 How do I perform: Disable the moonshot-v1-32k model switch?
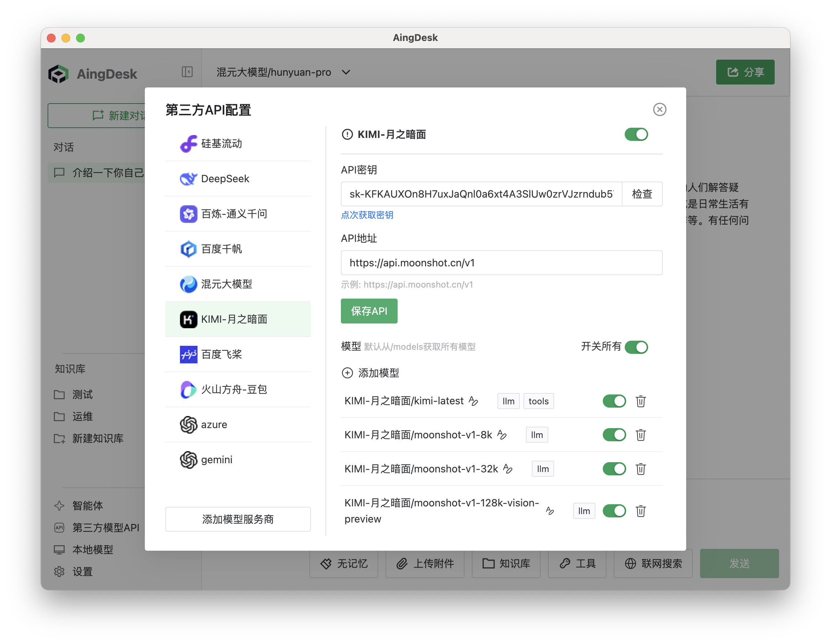(614, 469)
